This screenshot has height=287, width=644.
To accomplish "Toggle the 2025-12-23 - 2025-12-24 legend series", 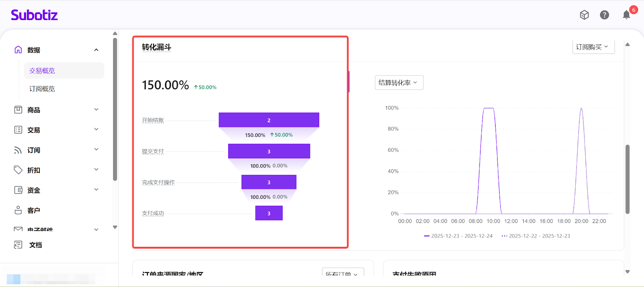I will tap(458, 236).
